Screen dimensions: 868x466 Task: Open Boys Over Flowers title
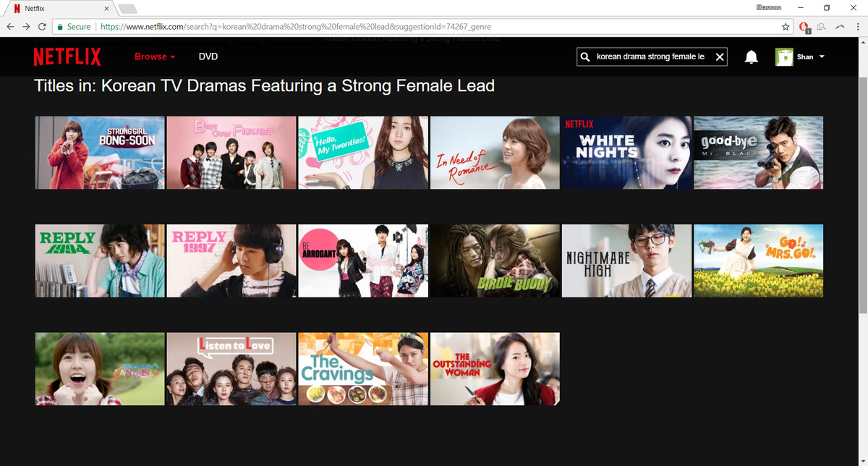pyautogui.click(x=231, y=153)
